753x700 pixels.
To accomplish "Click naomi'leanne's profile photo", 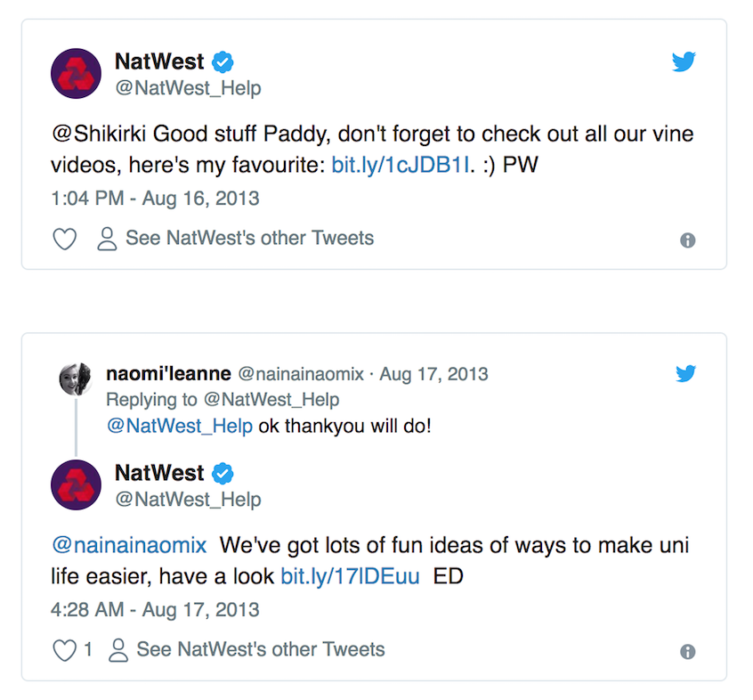I will pos(76,379).
